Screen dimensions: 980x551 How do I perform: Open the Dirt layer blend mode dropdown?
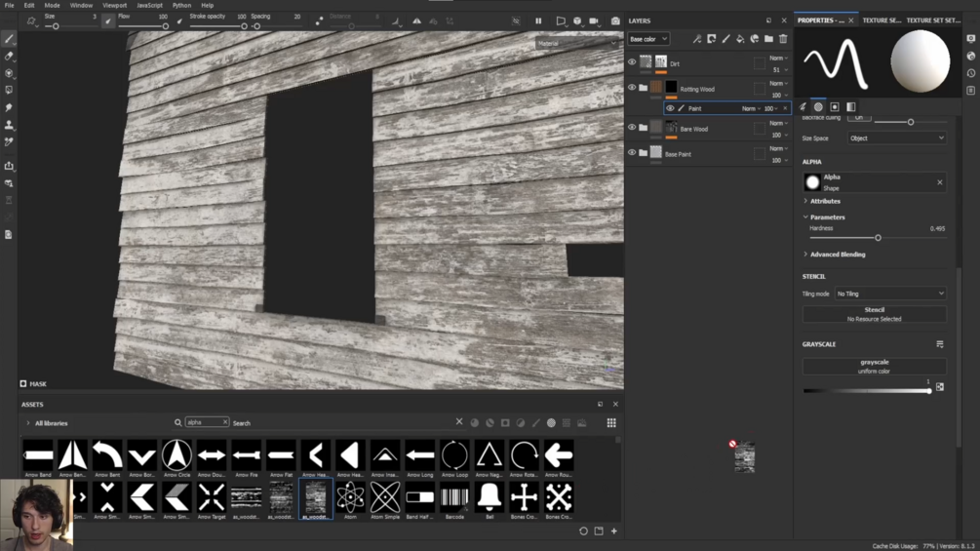pos(778,59)
